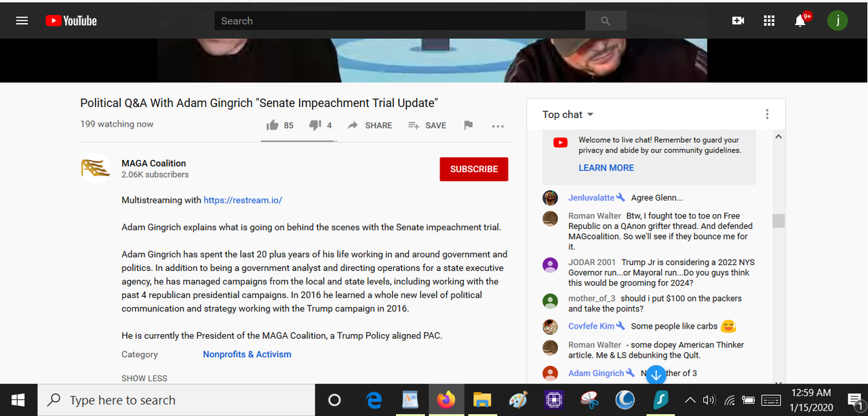Open the Top chat dropdown
This screenshot has width=868, height=416.
tap(568, 115)
